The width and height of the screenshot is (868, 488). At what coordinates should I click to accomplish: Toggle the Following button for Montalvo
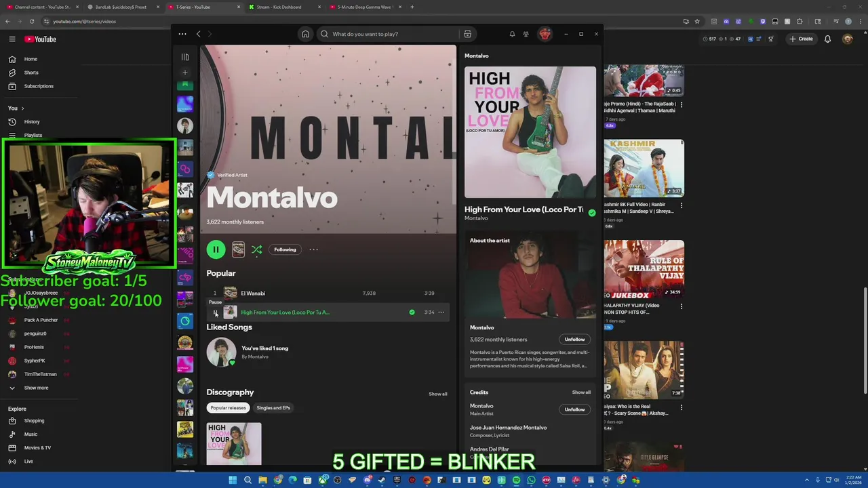coord(285,249)
